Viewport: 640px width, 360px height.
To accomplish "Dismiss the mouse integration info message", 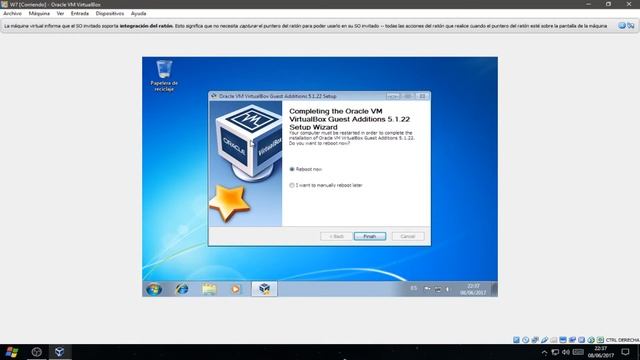I will click(x=622, y=25).
